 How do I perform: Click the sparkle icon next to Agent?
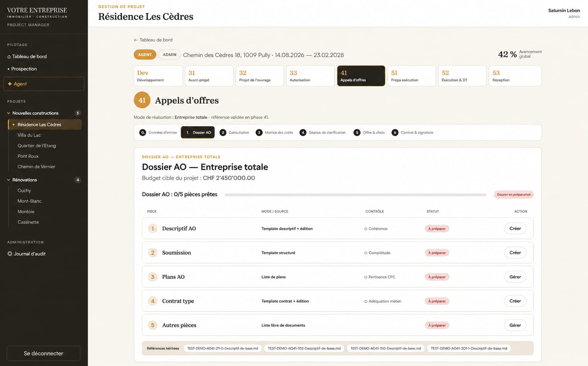(10, 84)
